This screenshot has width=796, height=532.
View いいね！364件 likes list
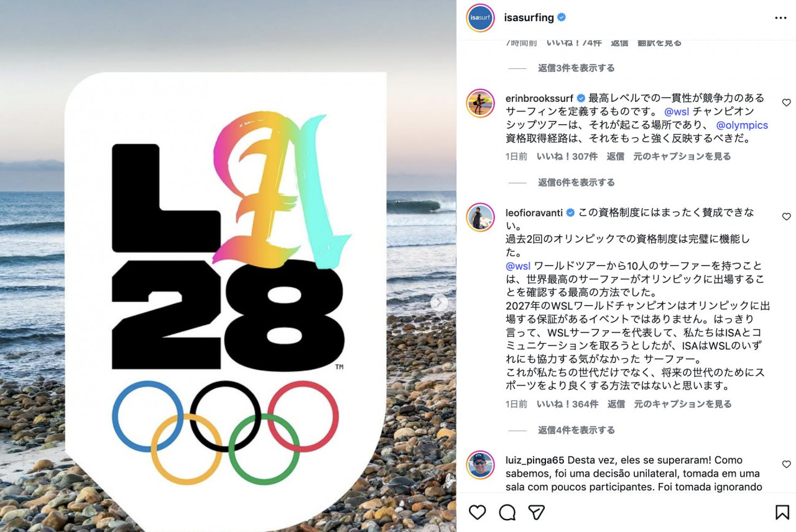click(567, 404)
